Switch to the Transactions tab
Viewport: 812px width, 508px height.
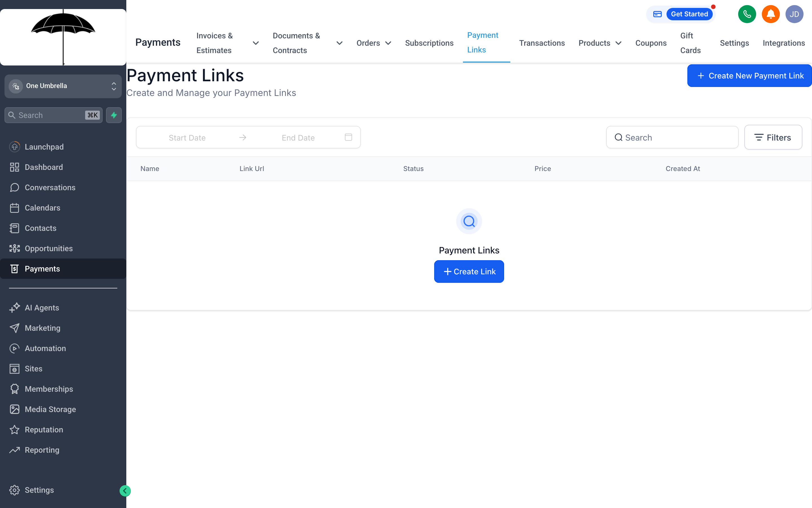pos(542,43)
